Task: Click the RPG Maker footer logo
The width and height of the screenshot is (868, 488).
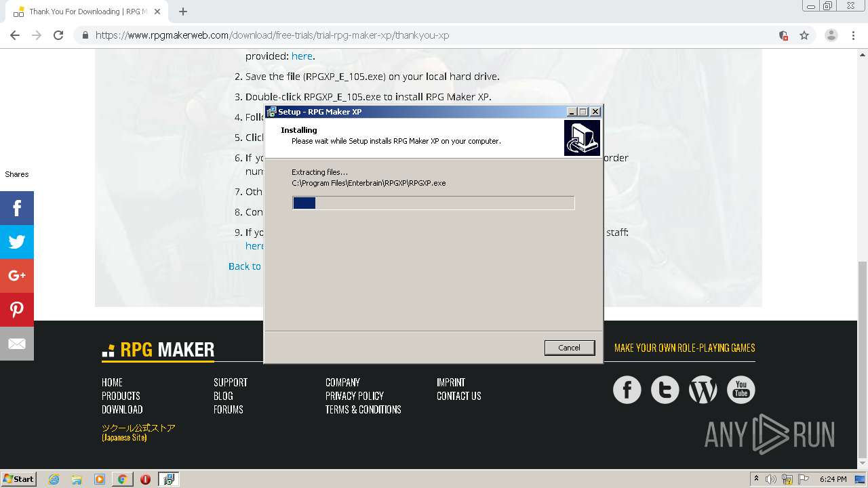Action: coord(158,350)
